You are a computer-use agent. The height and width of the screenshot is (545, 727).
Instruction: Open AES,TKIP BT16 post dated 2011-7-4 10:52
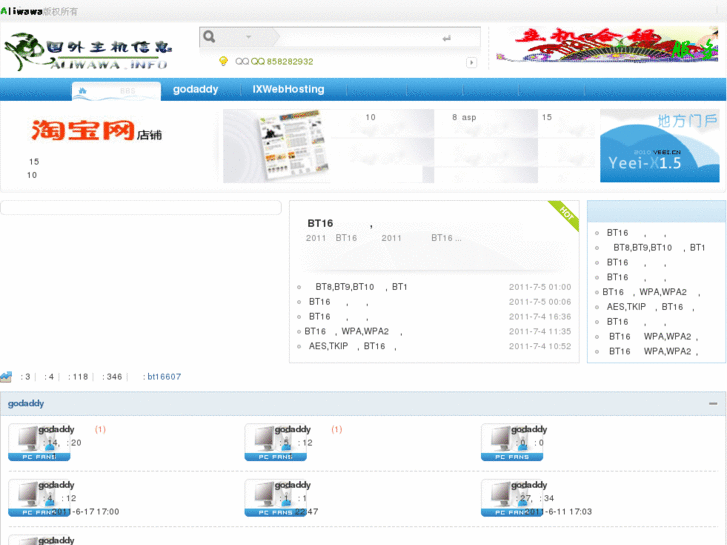[x=352, y=346]
